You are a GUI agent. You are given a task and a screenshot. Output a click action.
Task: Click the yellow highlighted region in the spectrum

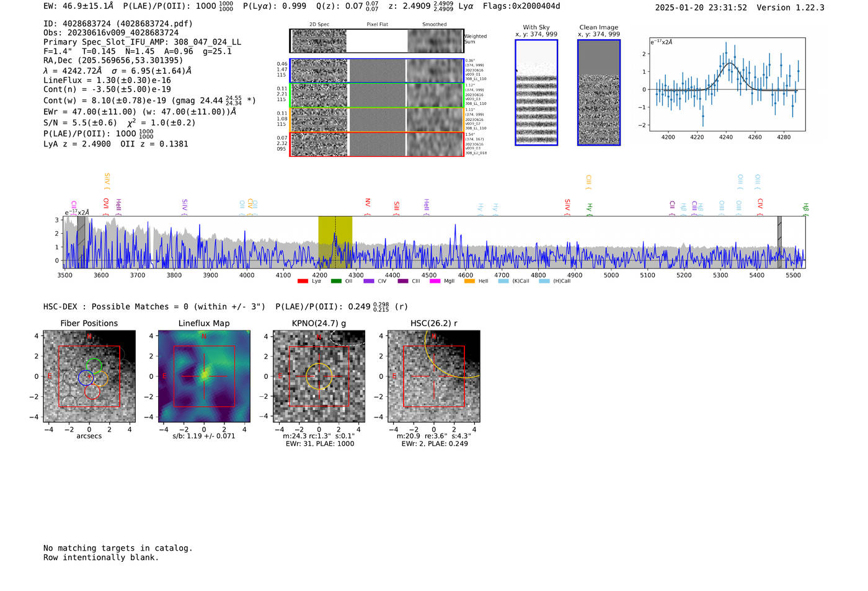(335, 242)
